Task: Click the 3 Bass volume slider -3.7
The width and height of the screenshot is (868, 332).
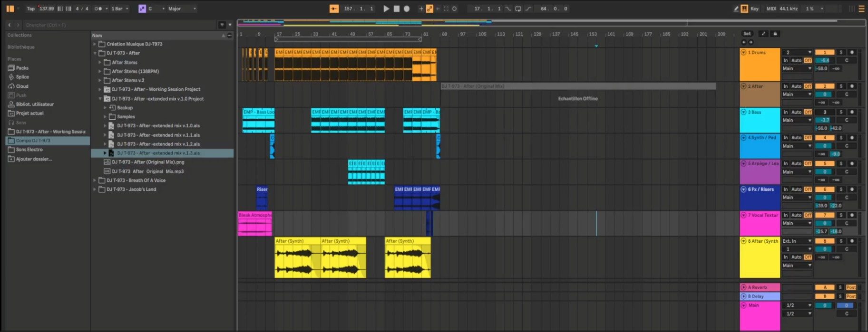Action: click(825, 120)
